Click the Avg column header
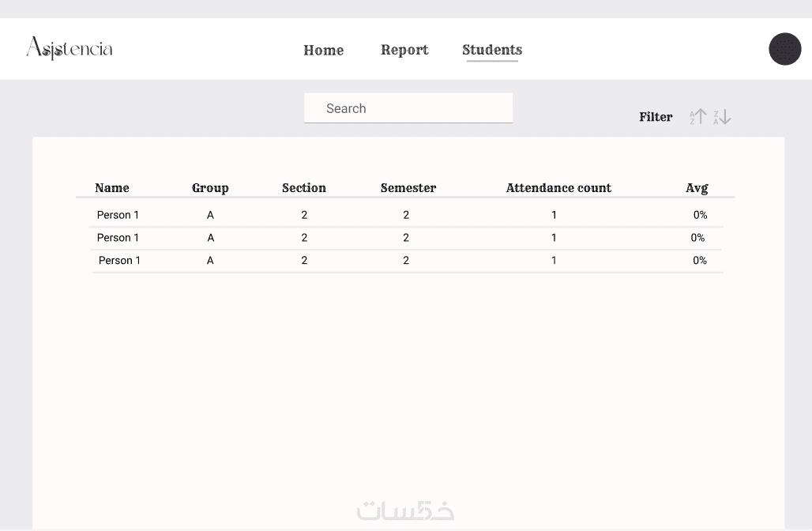Viewport: 812px width, 531px height. pos(697,188)
